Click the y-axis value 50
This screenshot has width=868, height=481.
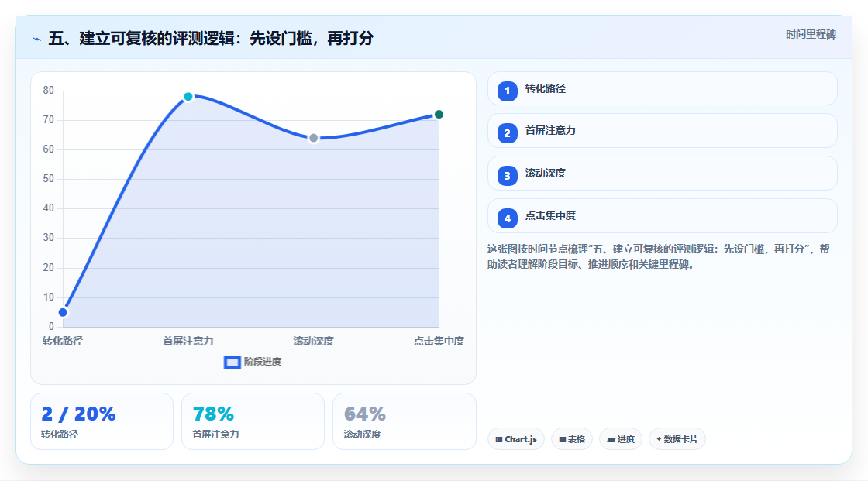click(x=49, y=179)
